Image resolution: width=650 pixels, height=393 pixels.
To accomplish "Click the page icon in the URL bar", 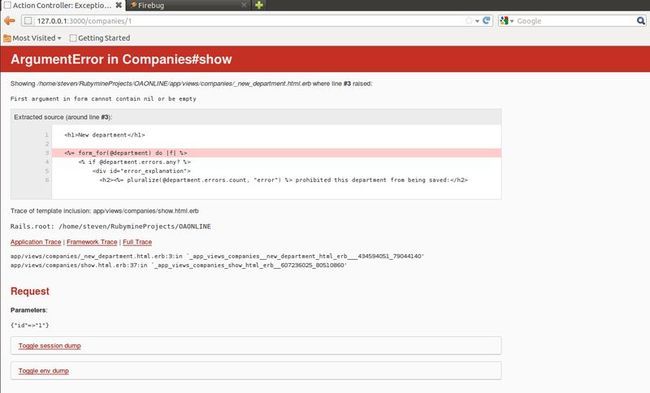I will coord(28,21).
